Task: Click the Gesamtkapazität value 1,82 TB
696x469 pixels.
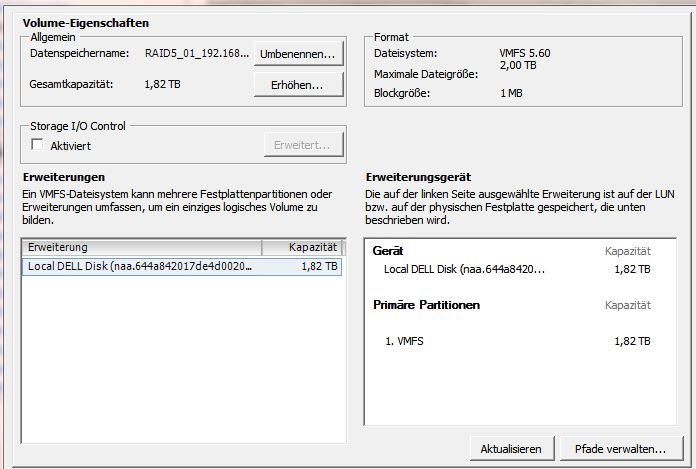Action: [x=161, y=85]
